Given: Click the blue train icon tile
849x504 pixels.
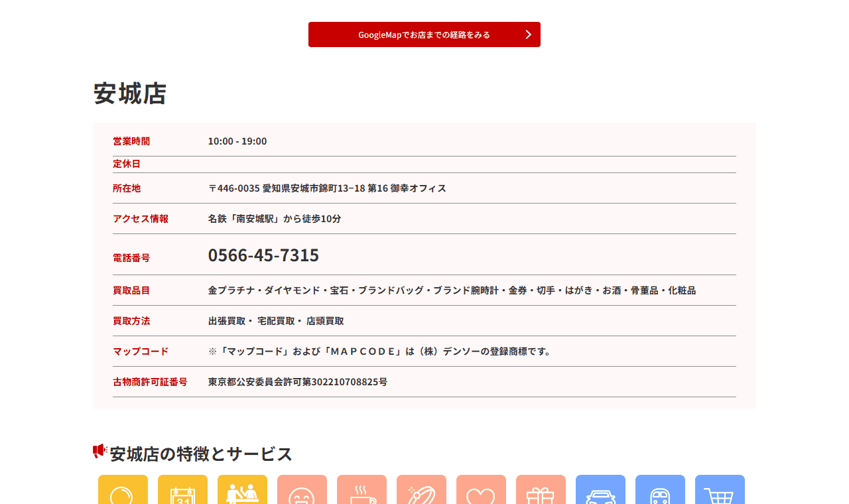Looking at the screenshot, I should [x=660, y=489].
